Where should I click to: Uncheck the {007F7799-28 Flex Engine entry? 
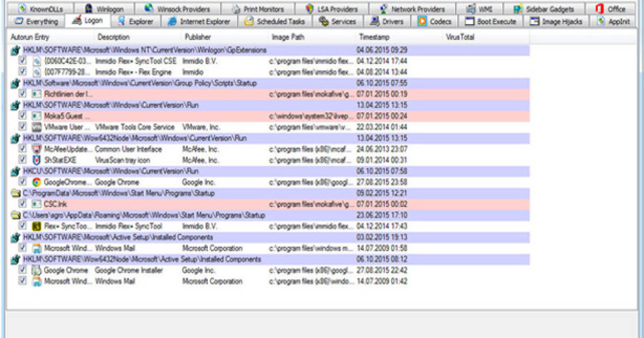[x=23, y=72]
